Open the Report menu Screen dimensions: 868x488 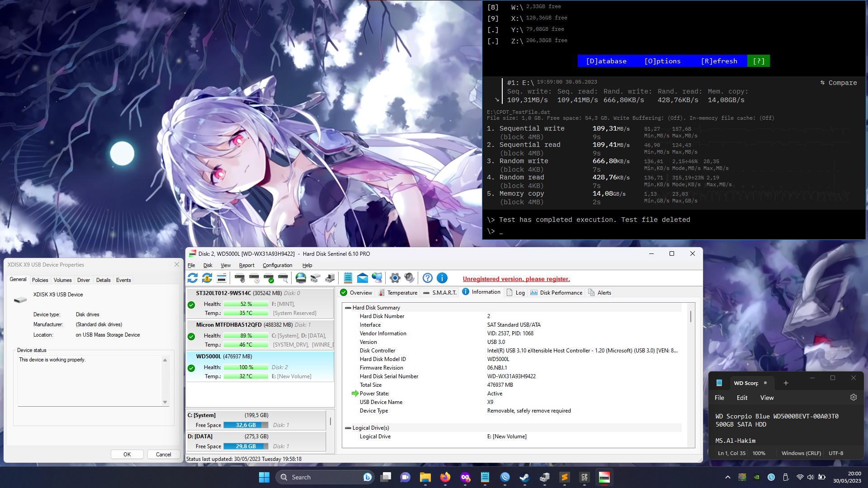247,265
